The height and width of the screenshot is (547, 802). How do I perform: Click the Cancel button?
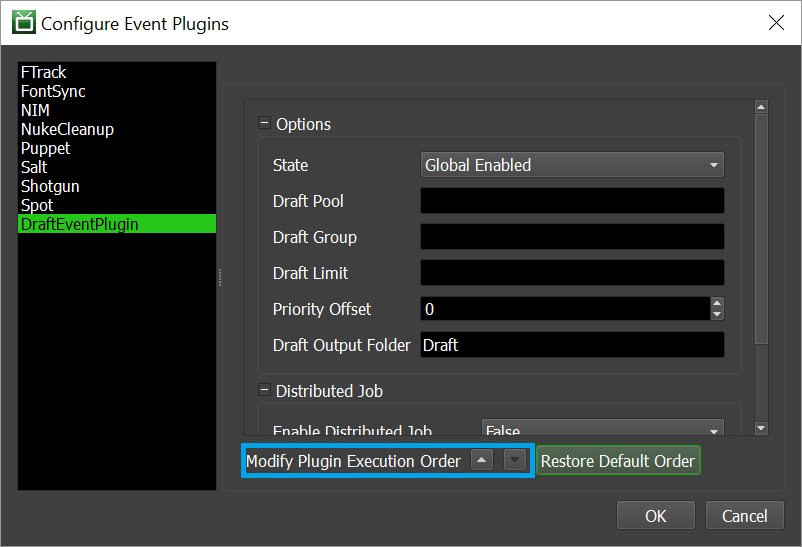pos(744,515)
